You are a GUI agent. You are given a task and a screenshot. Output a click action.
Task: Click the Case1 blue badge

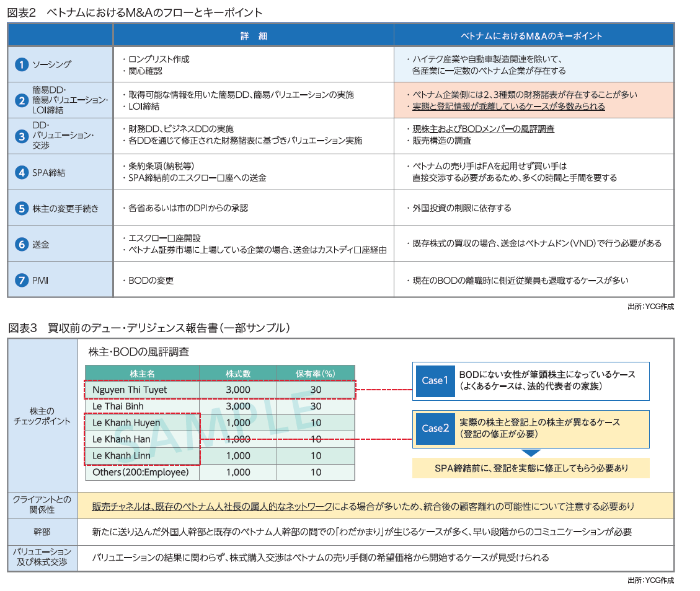tap(435, 381)
